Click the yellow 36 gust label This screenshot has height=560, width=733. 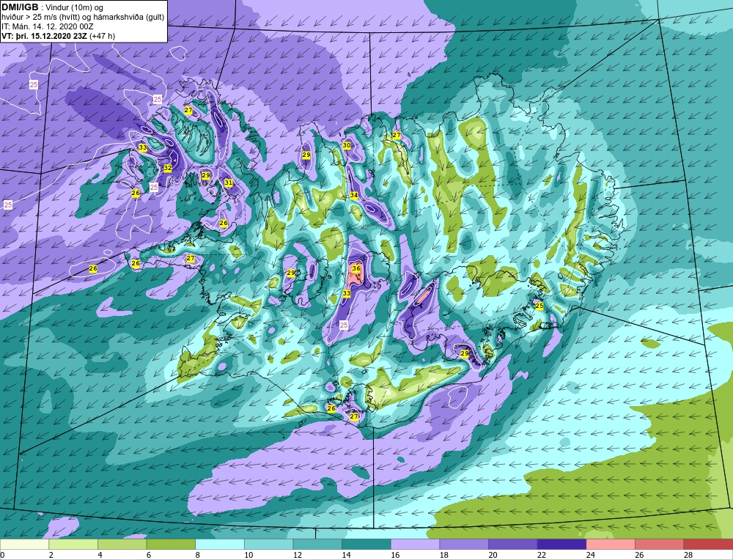[x=356, y=268]
